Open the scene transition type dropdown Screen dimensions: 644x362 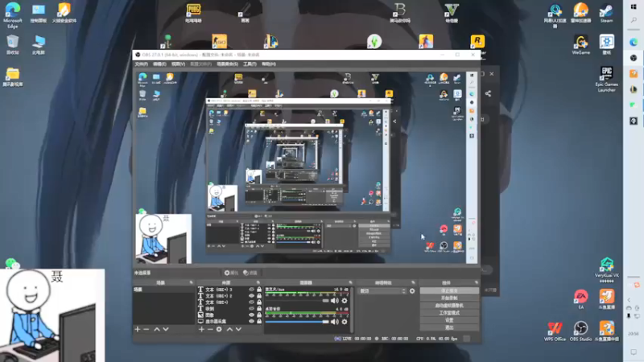tap(383, 291)
